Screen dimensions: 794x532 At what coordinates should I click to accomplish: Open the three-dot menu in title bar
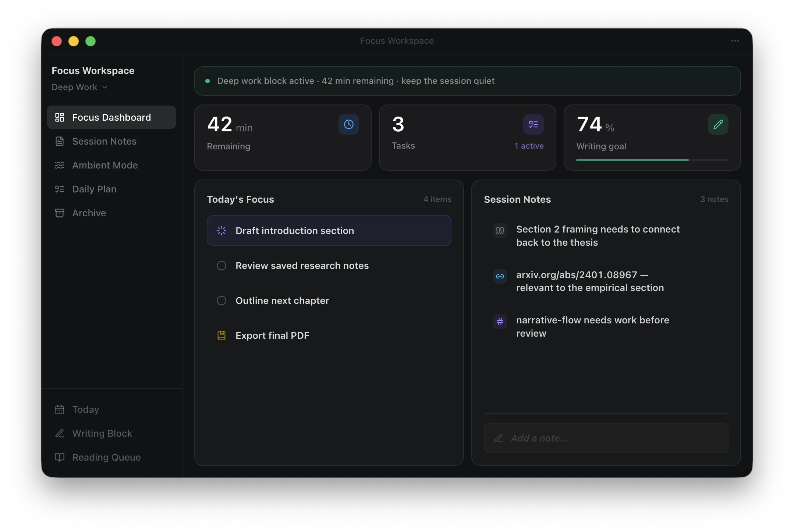point(735,41)
